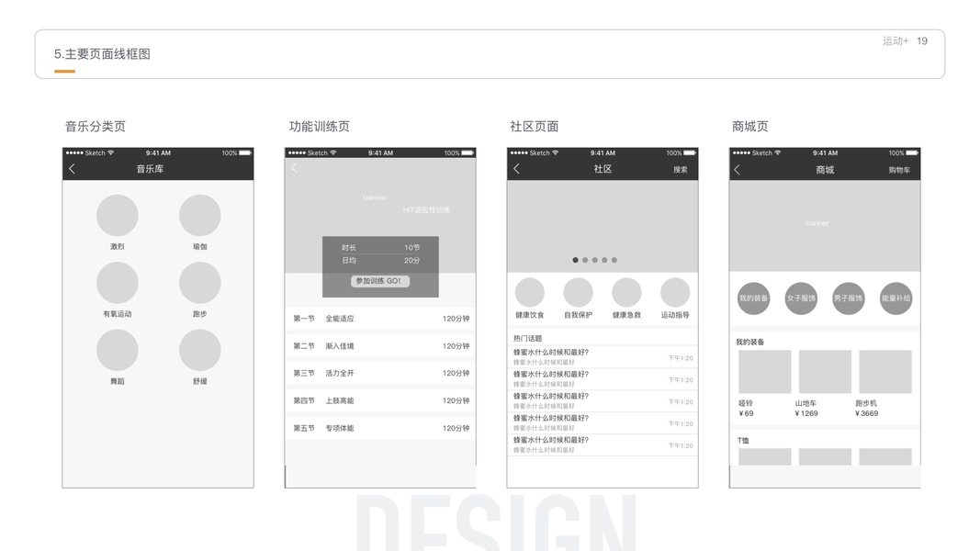980x551 pixels.
Task: Open the 哑铃 product thumbnail
Action: pos(764,372)
